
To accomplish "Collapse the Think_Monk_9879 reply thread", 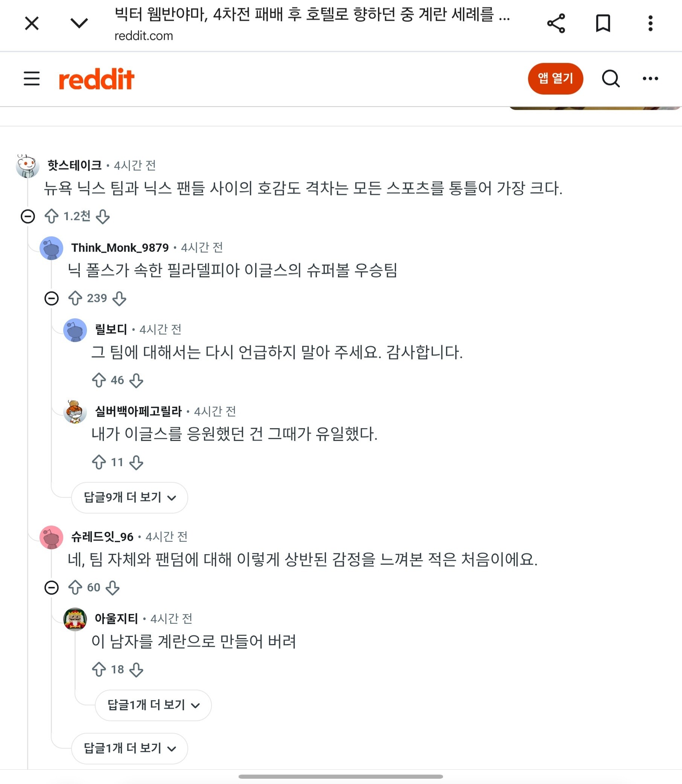I will 52,299.
